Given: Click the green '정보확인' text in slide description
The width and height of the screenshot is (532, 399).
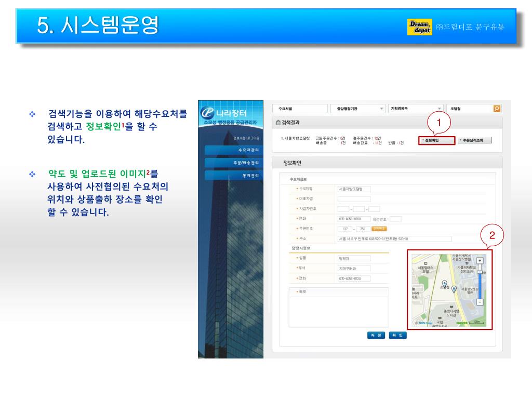Looking at the screenshot, I should pyautogui.click(x=103, y=127).
